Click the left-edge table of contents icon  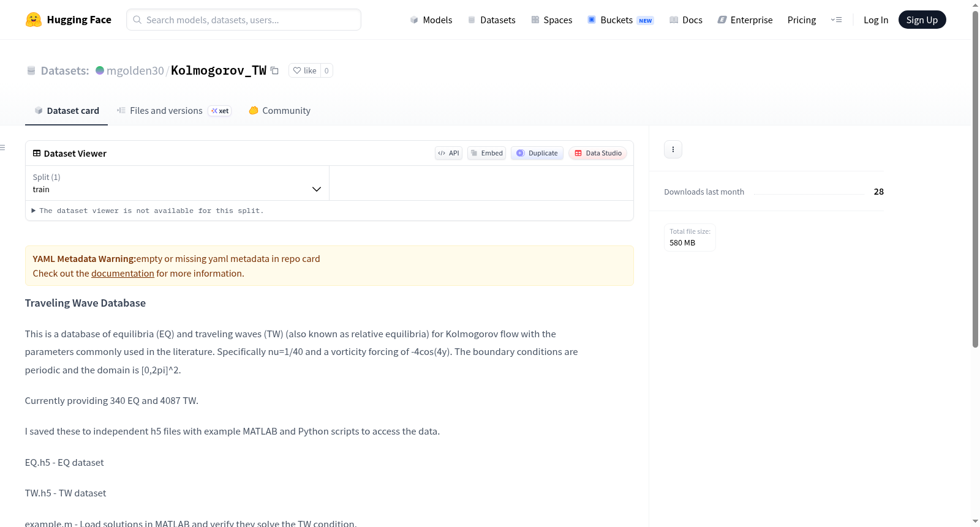tap(3, 148)
